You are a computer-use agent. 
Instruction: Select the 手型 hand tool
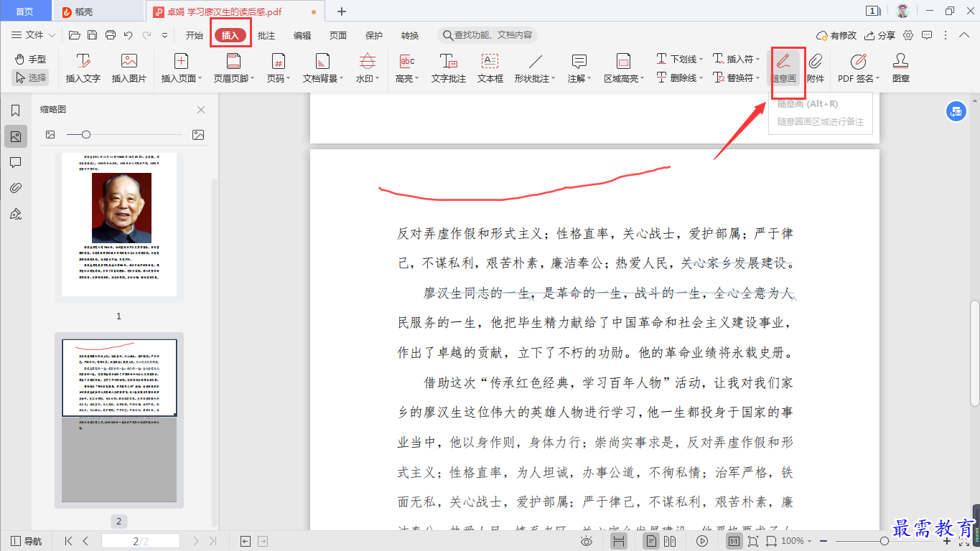pos(30,60)
